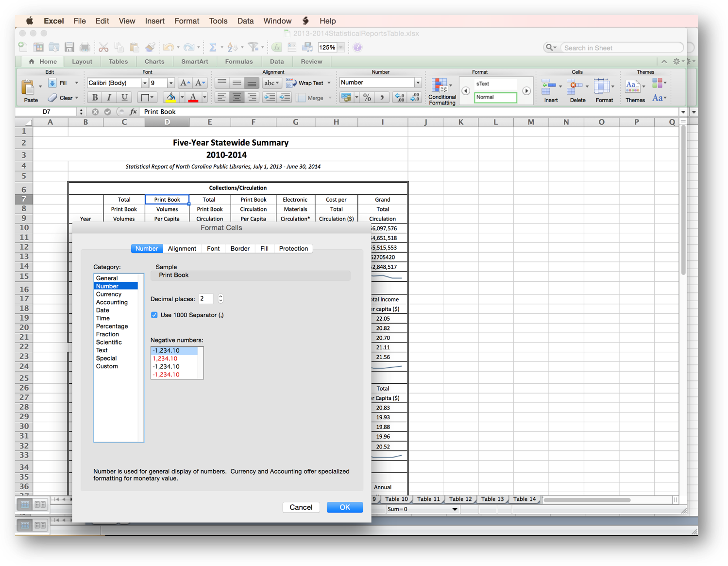This screenshot has height=566, width=728.
Task: Click the Fill Color paint bucket icon
Action: tap(170, 97)
